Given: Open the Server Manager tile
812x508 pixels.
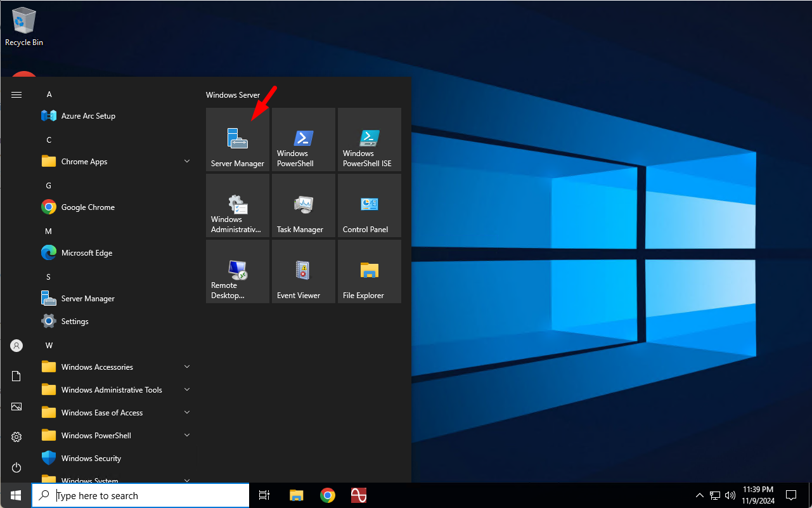Looking at the screenshot, I should [238, 140].
